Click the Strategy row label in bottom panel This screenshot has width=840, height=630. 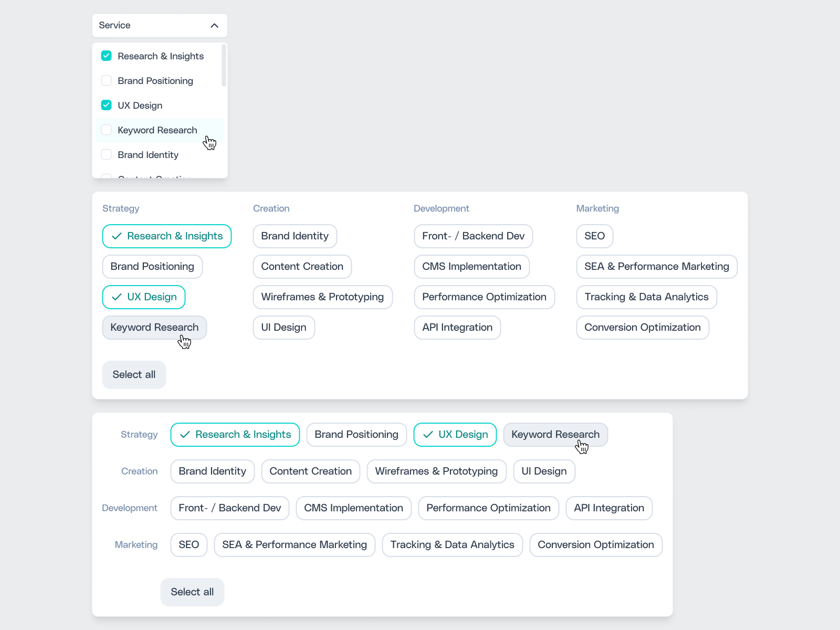[x=139, y=435]
